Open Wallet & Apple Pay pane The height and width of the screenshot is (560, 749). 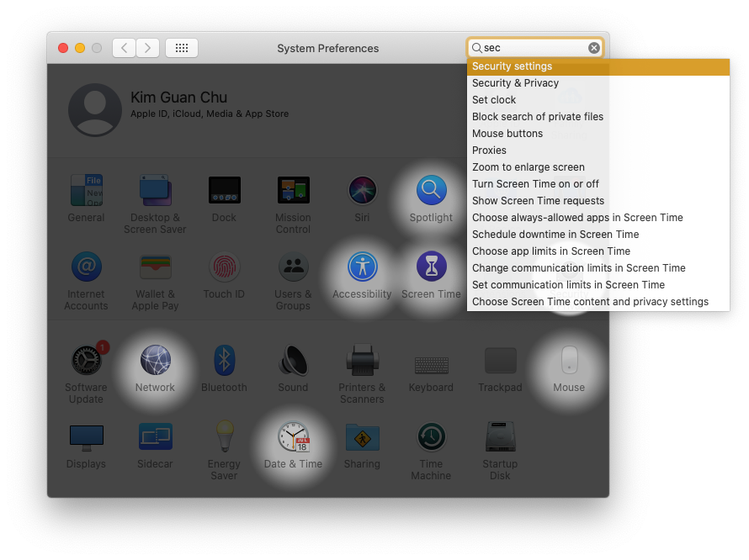coord(155,267)
